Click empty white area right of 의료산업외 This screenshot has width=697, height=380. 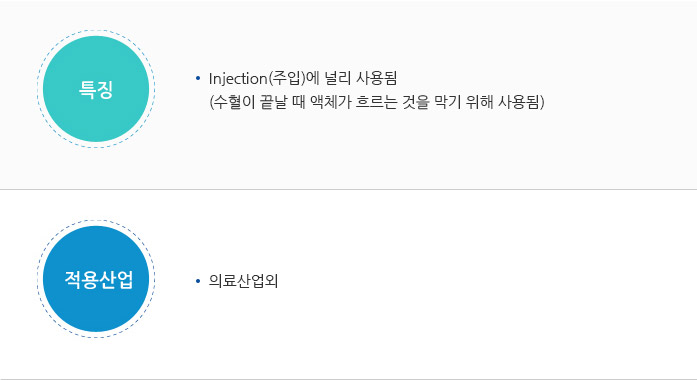tap(487, 281)
